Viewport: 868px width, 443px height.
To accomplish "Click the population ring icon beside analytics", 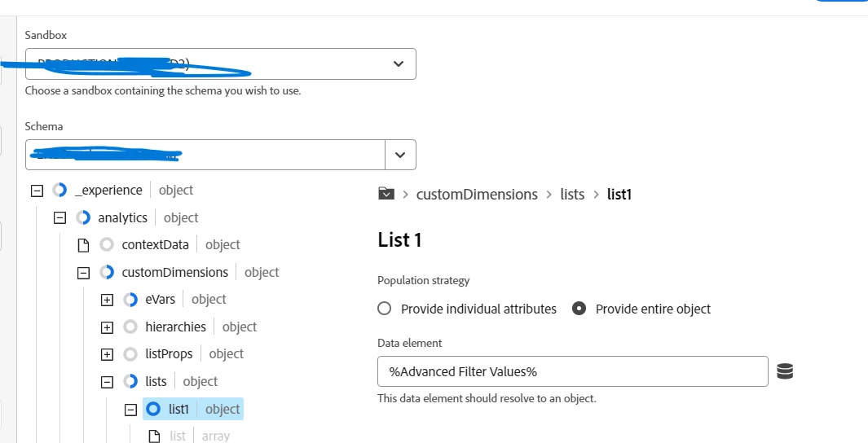I will click(x=82, y=217).
